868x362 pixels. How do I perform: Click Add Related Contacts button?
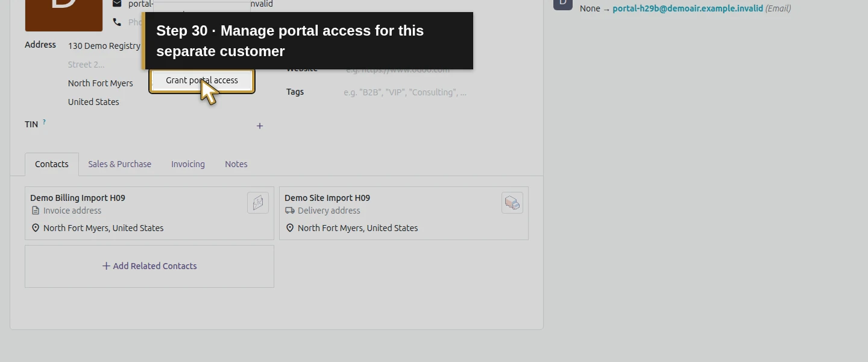pyautogui.click(x=149, y=266)
